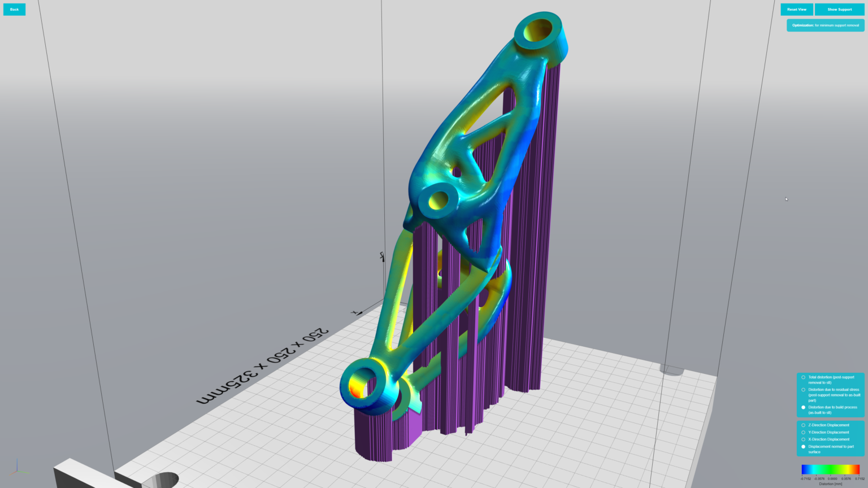Click the 250 x 250 x 325mm label
The image size is (868, 488).
pos(262,365)
